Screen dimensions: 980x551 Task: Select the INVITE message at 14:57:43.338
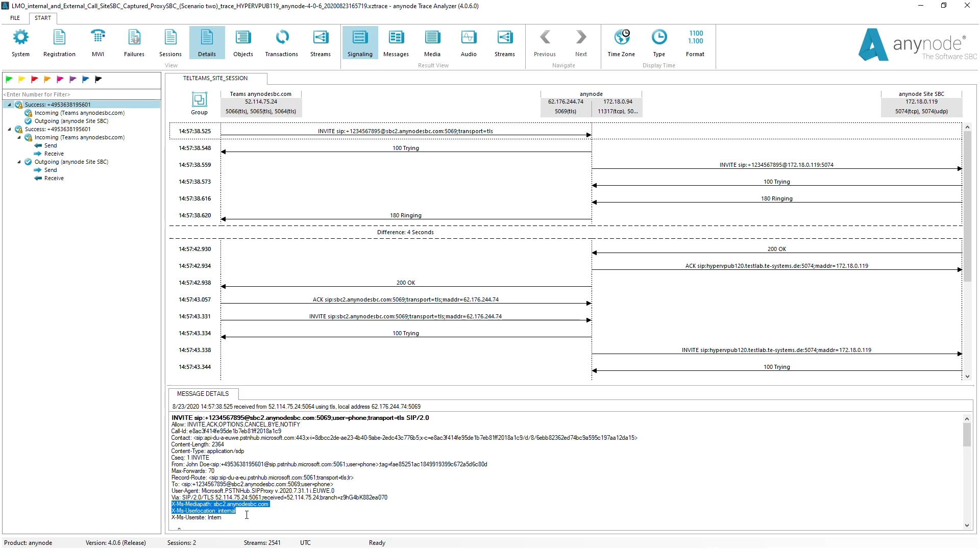(776, 350)
